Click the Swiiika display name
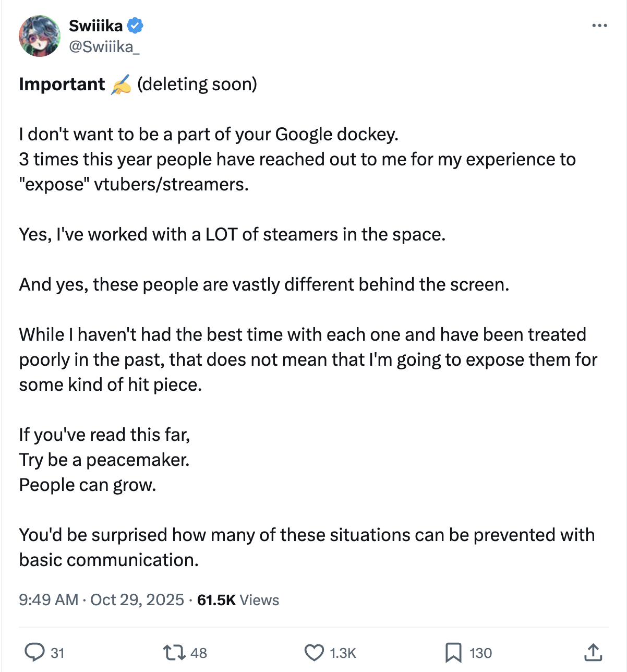Viewport: 627px width, 672px height. click(96, 26)
